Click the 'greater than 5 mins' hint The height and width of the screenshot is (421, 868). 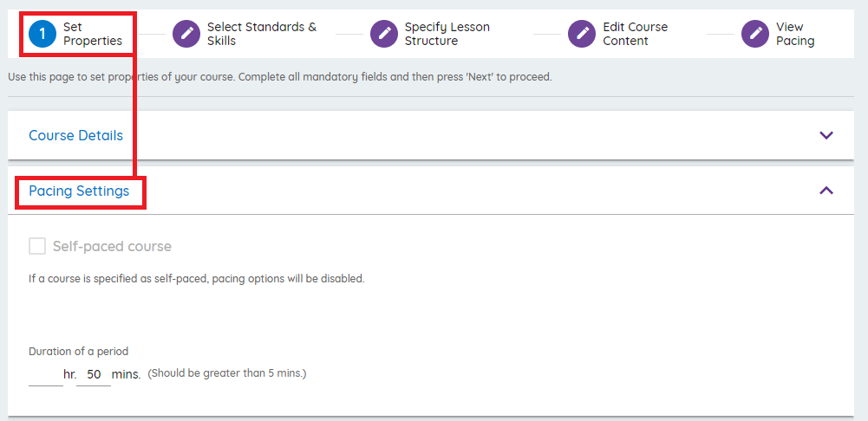coord(227,373)
